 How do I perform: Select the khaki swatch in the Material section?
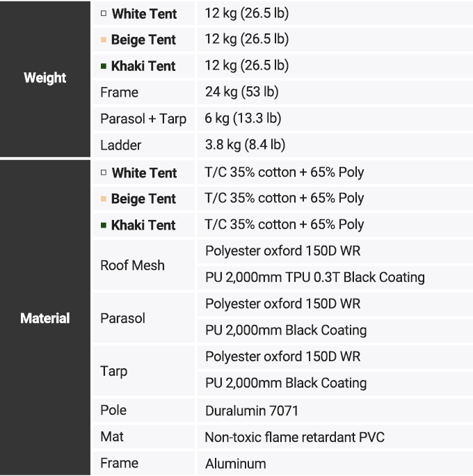pos(104,225)
